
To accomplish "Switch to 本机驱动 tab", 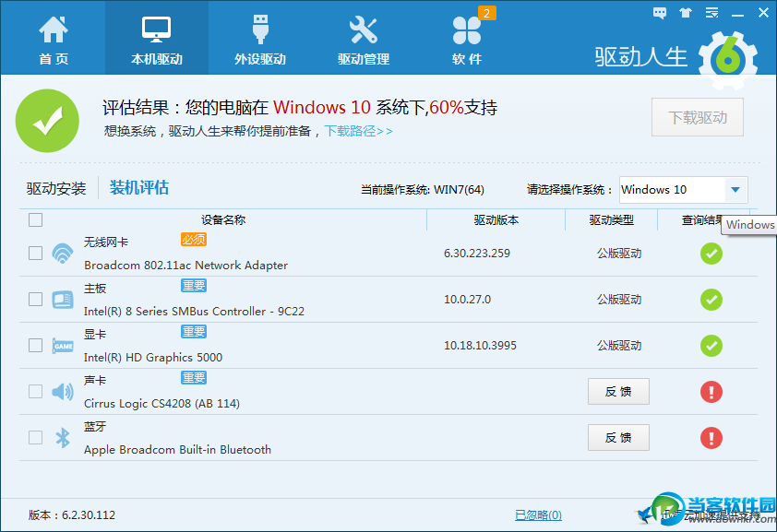I will (157, 39).
